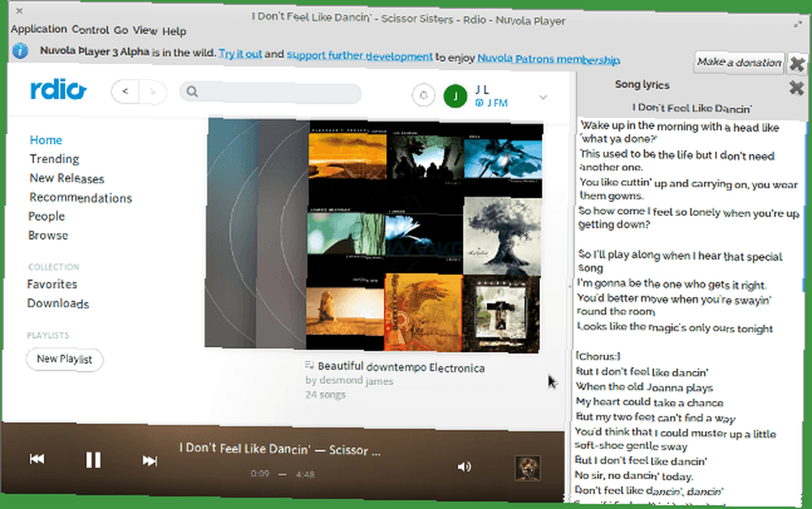Open the Application menu
Screen dimensions: 812x509
(39, 29)
